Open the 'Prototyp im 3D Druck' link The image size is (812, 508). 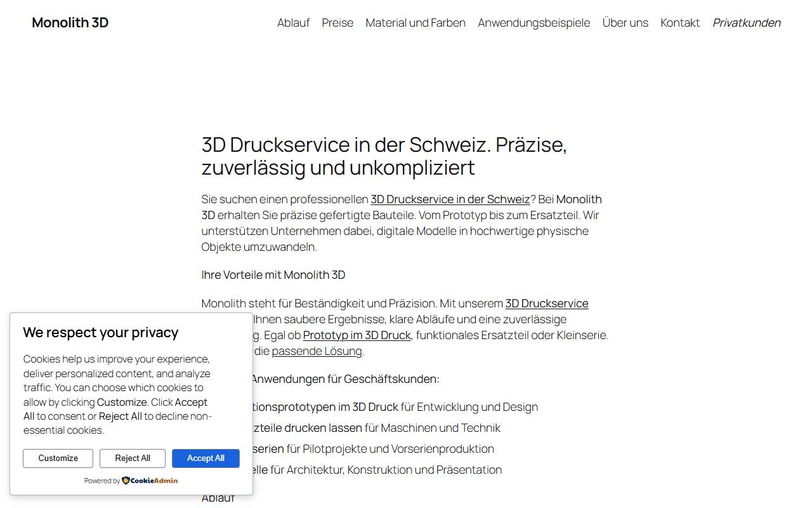pos(357,335)
